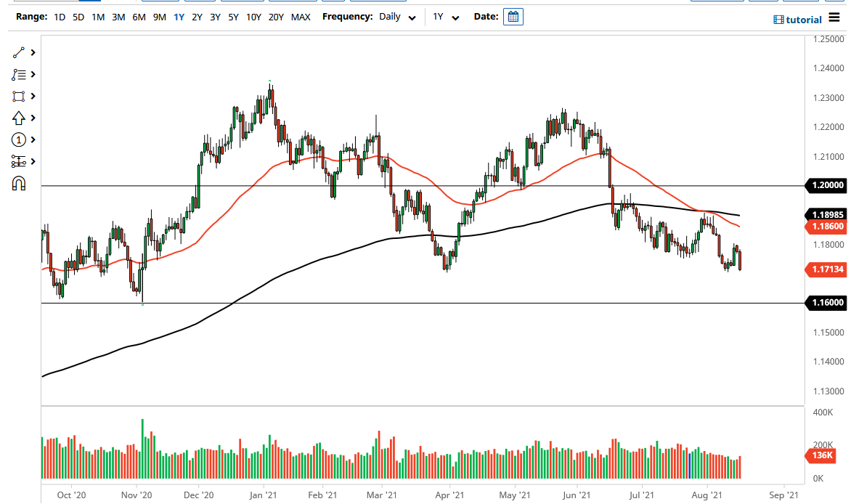Viewport: 851px width, 504px height.
Task: Switch range to 5D
Action: (x=78, y=17)
